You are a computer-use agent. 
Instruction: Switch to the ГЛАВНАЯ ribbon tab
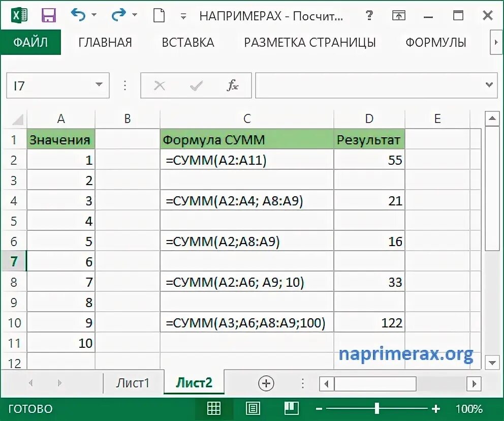tap(105, 42)
